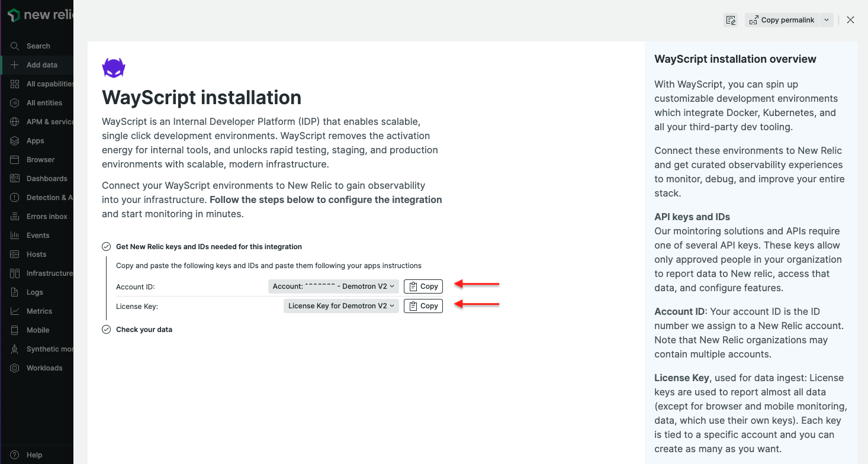Expand the Copy permalink options chevron
Image resolution: width=868 pixels, height=464 pixels.
click(827, 20)
